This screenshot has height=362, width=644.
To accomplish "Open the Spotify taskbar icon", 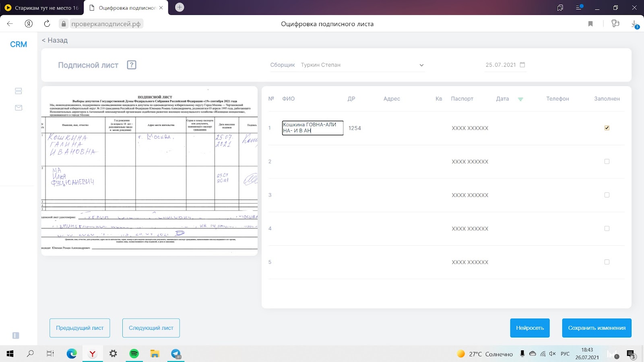I will coord(134,354).
